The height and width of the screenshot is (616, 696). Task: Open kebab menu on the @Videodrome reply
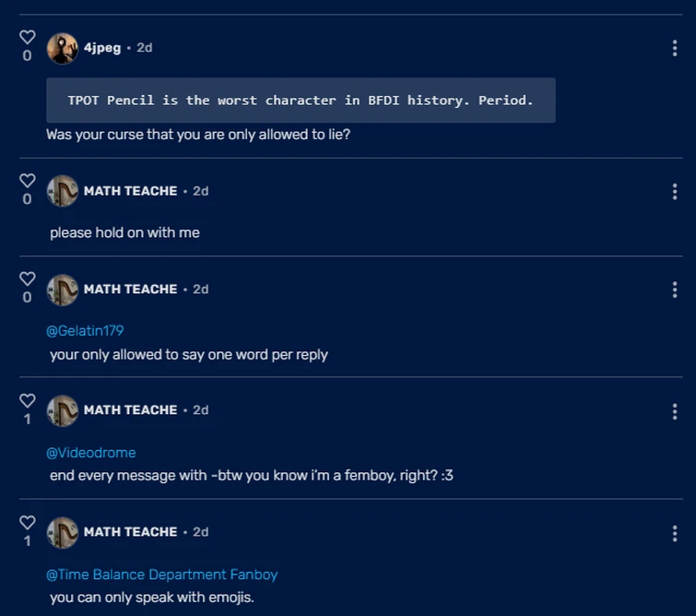[x=675, y=411]
